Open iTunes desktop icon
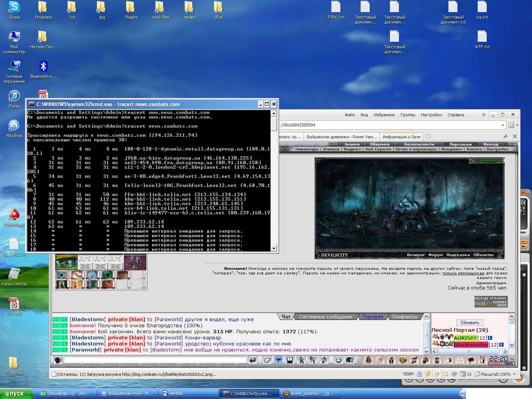 coord(14,100)
